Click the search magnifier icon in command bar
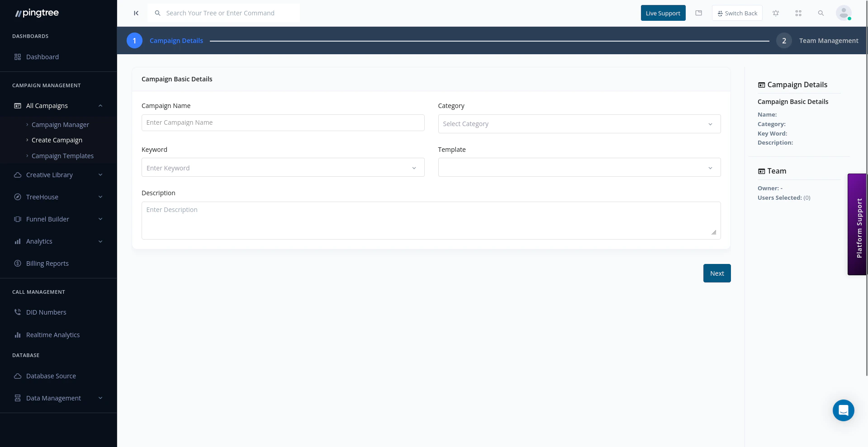Image resolution: width=868 pixels, height=447 pixels. (x=157, y=13)
